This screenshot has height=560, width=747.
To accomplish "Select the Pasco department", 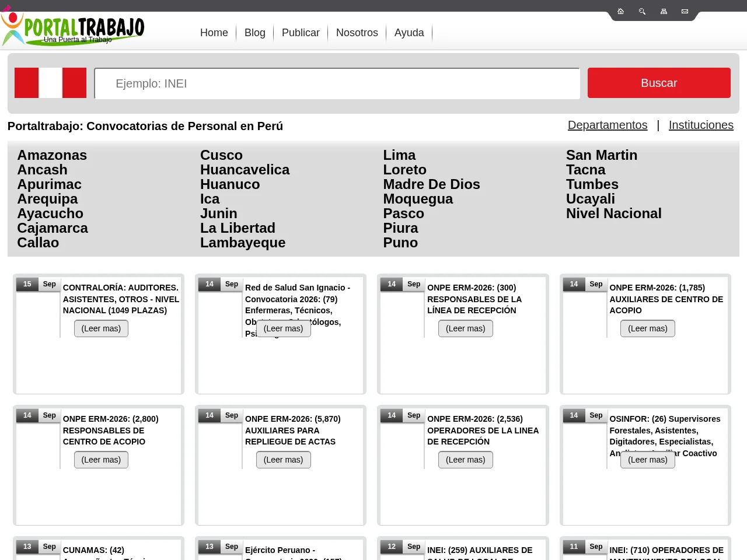I will point(403,213).
